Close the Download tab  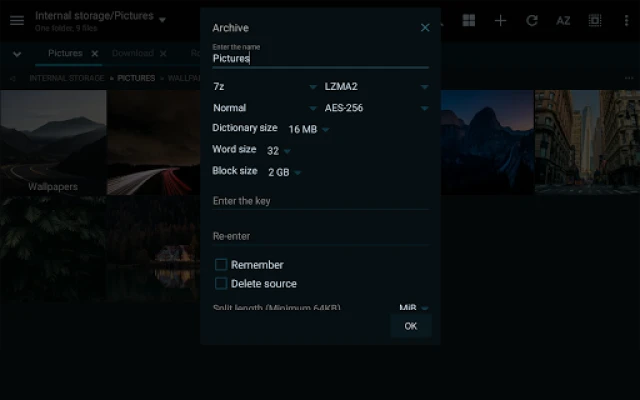pyautogui.click(x=163, y=53)
